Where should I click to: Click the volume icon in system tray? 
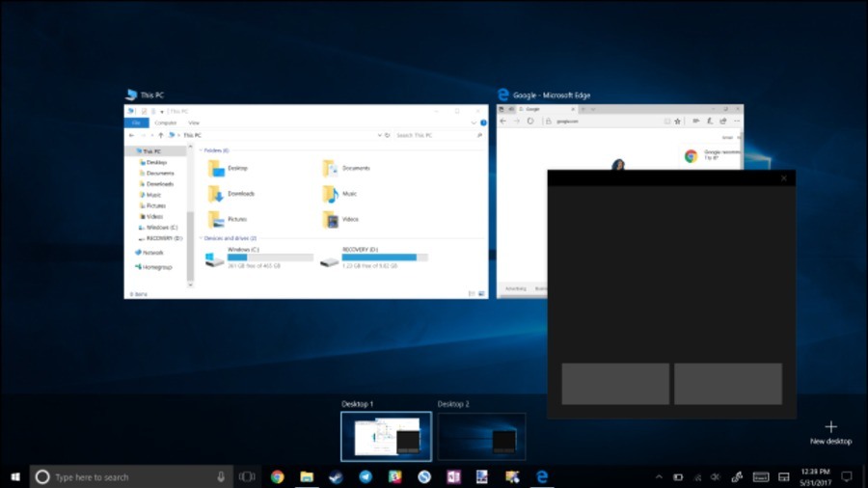[716, 476]
